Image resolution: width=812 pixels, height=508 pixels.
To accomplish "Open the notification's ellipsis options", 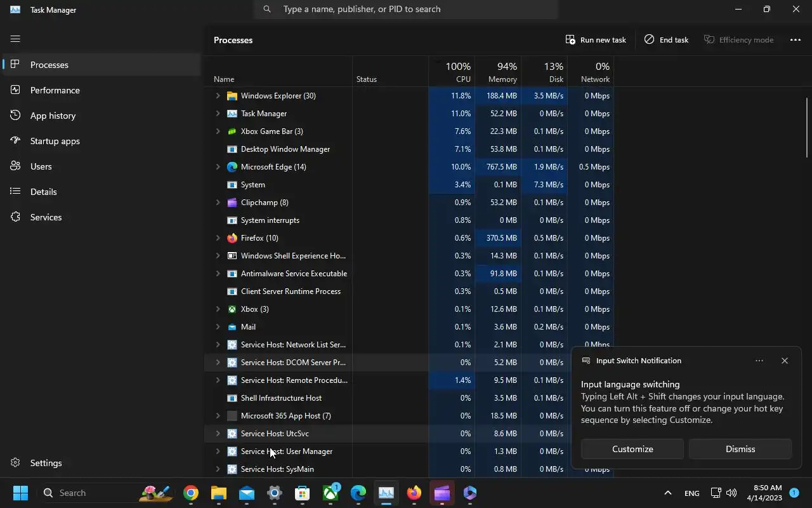I will pyautogui.click(x=759, y=361).
